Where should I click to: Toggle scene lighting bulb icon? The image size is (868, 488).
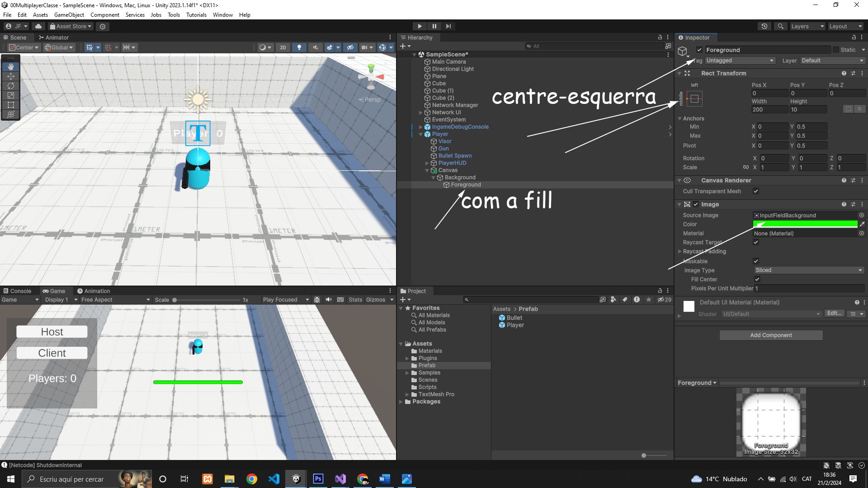[x=299, y=47]
